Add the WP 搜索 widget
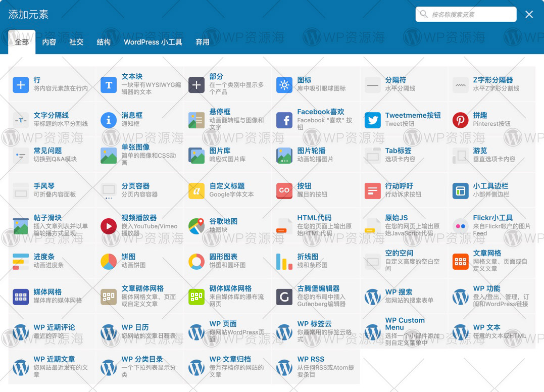 [x=404, y=296]
